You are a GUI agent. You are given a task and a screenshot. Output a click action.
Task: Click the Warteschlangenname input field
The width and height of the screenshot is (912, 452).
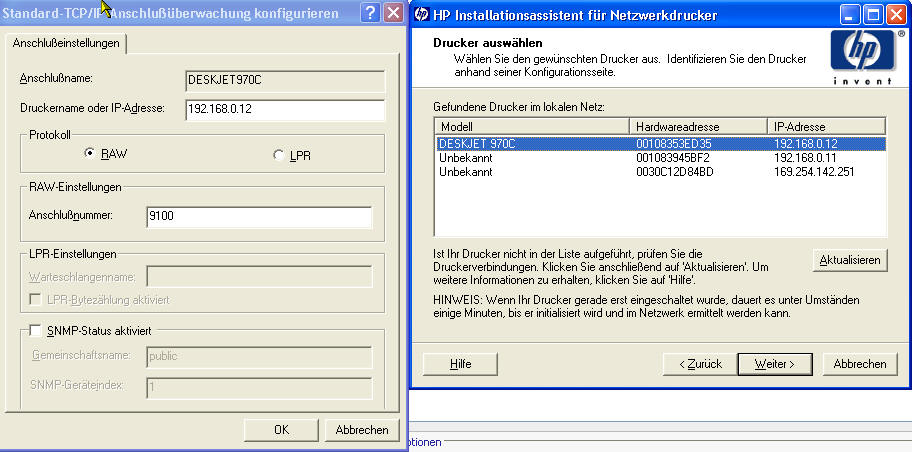[x=259, y=277]
